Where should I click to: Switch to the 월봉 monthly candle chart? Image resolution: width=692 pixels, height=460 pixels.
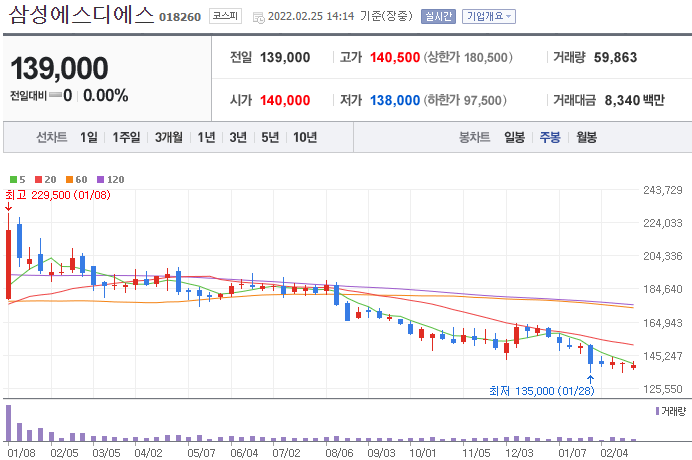pos(587,137)
